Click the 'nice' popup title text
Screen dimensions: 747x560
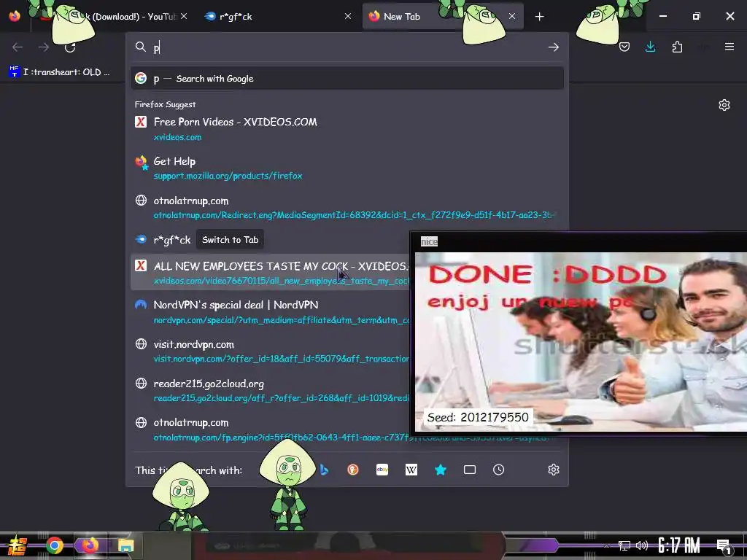(x=429, y=241)
